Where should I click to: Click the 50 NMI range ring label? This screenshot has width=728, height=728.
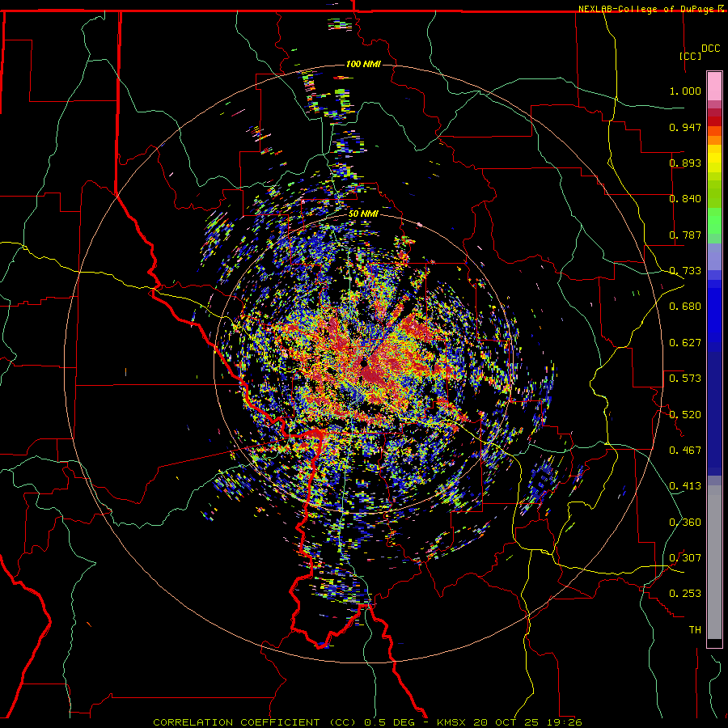[x=363, y=214]
